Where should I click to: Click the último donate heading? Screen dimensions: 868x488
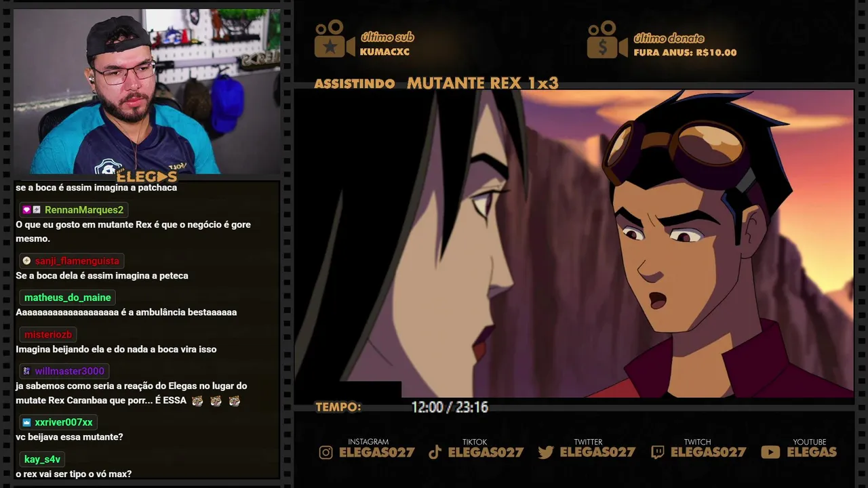point(669,38)
